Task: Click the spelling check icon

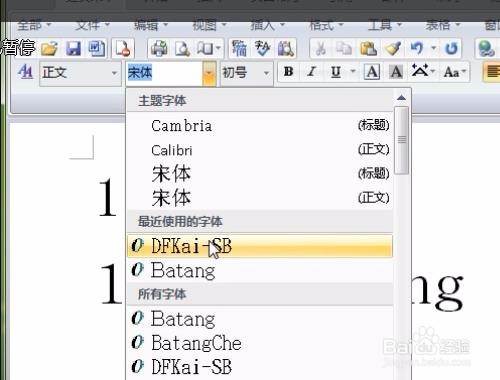Action: click(262, 49)
